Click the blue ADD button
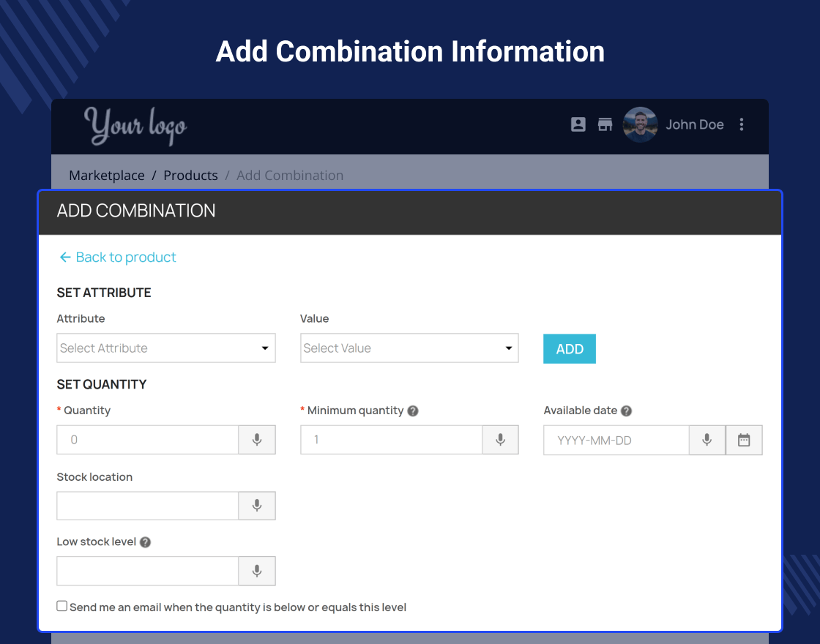The width and height of the screenshot is (820, 644). (x=570, y=348)
